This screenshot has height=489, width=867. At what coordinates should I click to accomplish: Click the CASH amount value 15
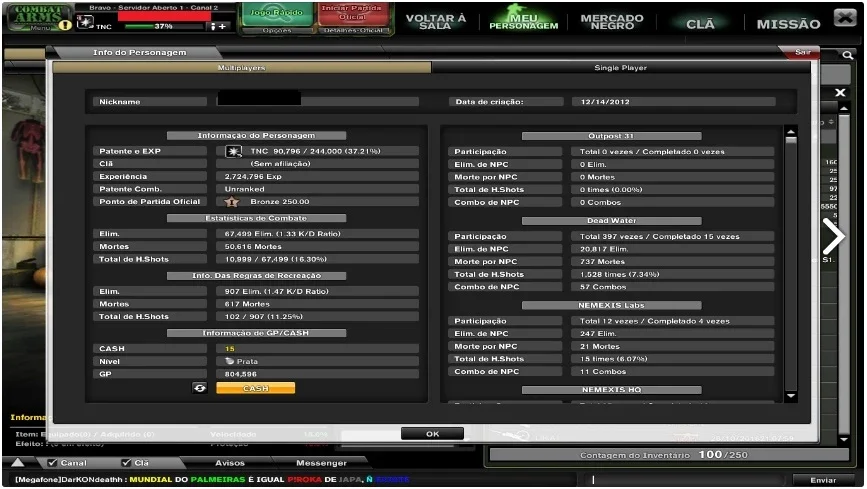pyautogui.click(x=229, y=349)
